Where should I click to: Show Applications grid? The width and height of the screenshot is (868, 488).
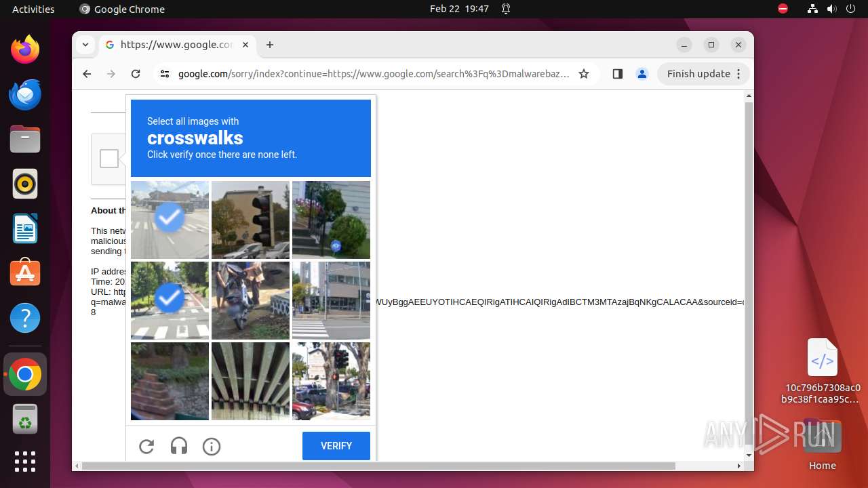25,462
